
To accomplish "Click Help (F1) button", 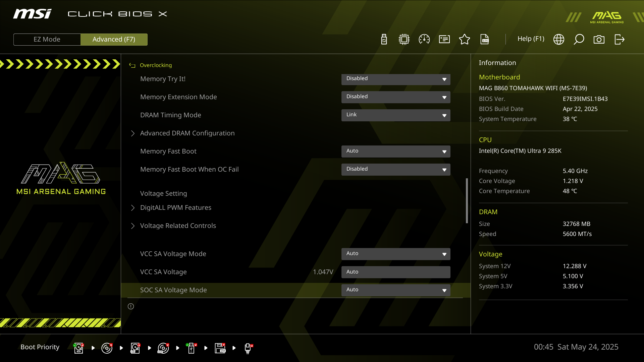I will tap(531, 39).
